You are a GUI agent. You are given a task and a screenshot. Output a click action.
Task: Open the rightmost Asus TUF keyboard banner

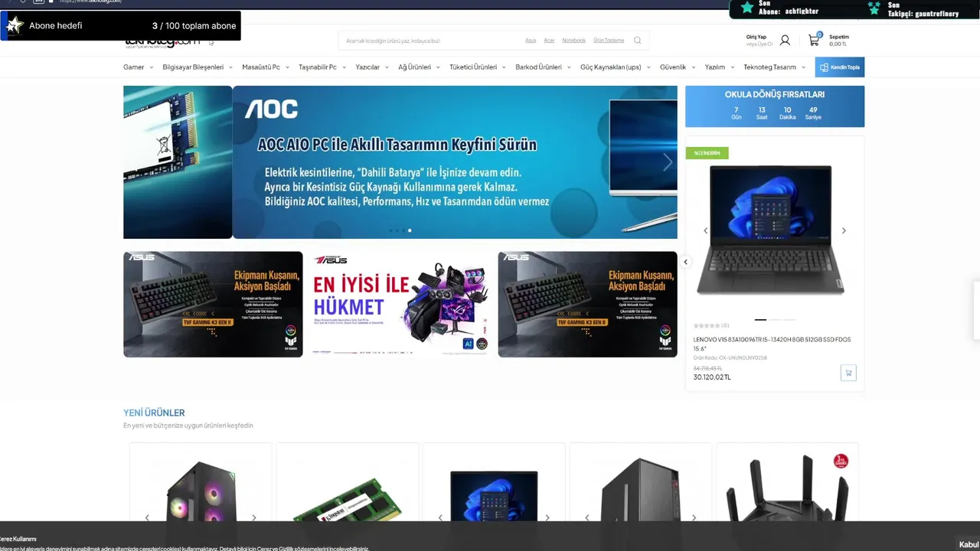coord(587,305)
